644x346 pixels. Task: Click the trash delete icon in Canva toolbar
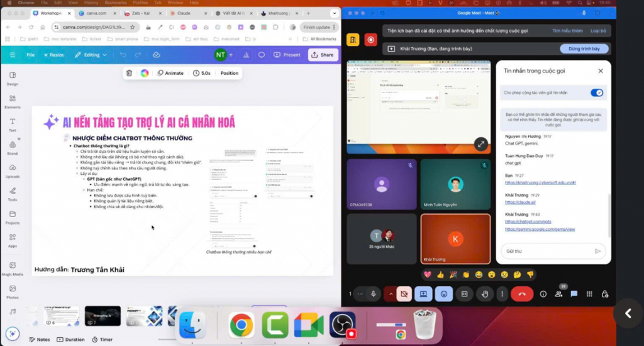pos(129,73)
